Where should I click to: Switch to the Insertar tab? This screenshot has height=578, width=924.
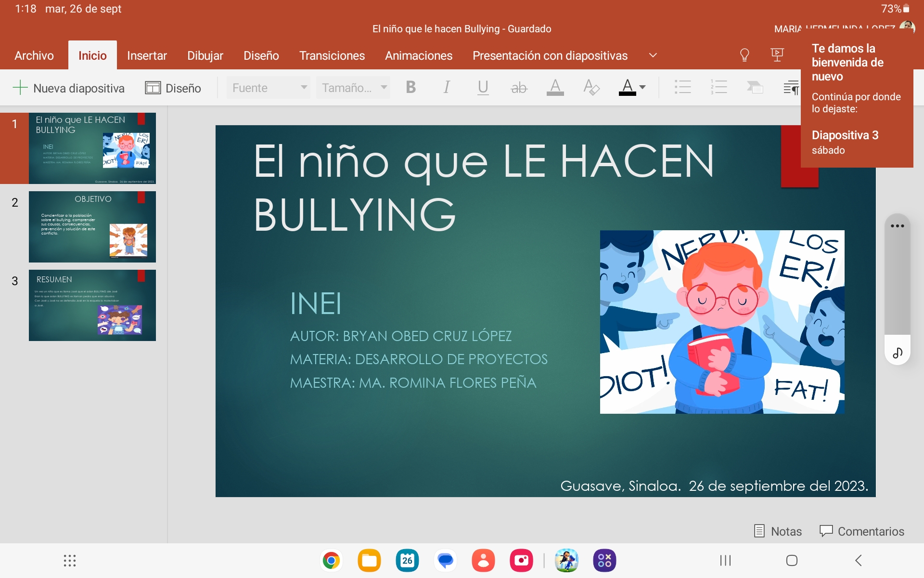coord(147,56)
